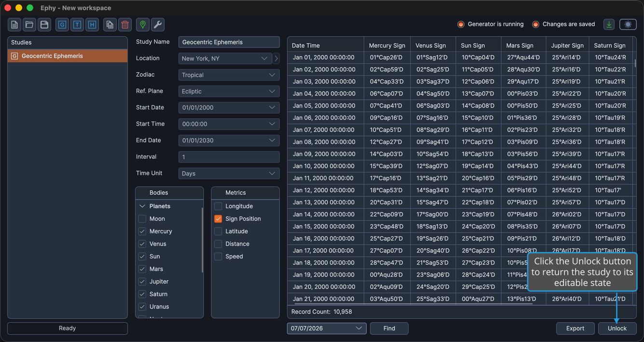Screen dimensions: 644x342
Task: Click the data table vertical scrollbar
Action: point(635,64)
